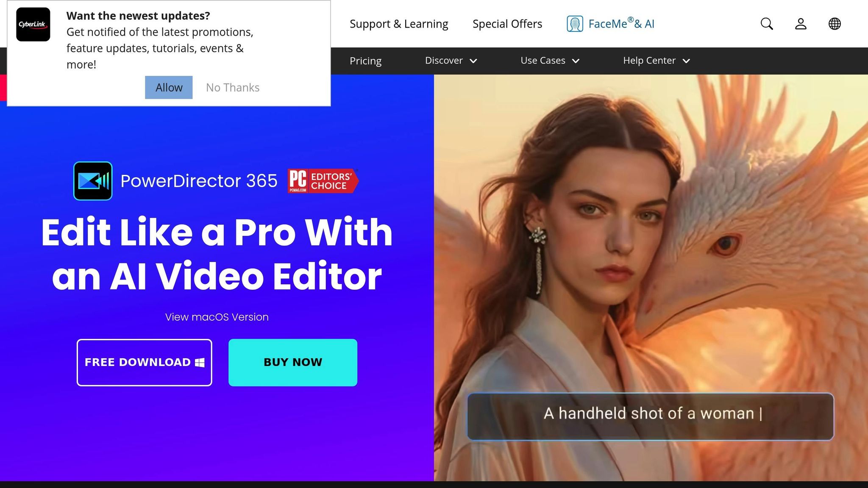Click the PowerDirector app logo icon
The height and width of the screenshot is (488, 868).
[x=93, y=181]
